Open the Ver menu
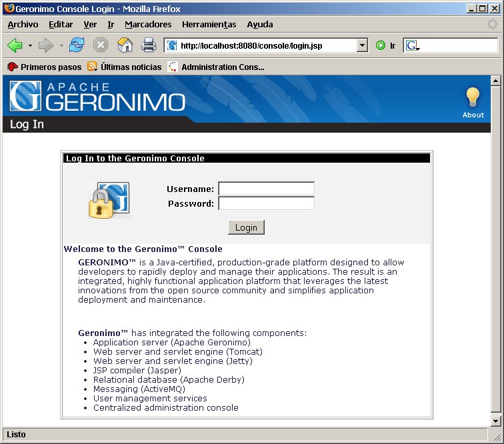504x444 pixels. pos(90,25)
